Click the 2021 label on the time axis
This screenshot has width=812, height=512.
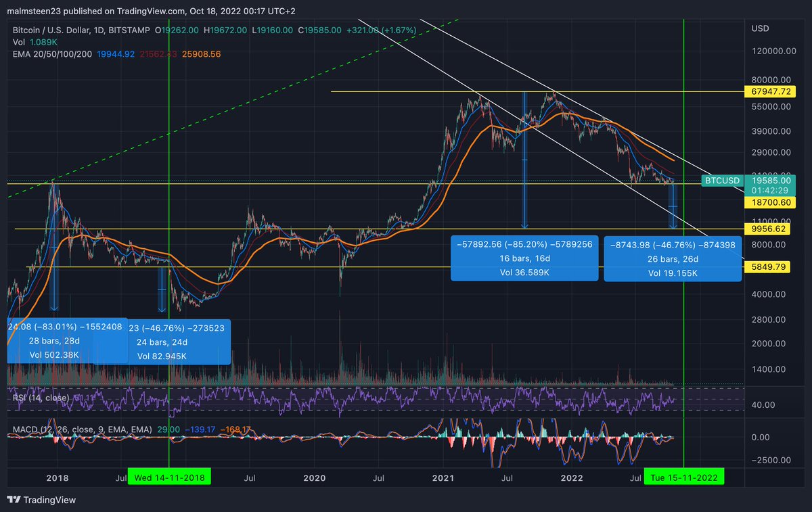(443, 478)
